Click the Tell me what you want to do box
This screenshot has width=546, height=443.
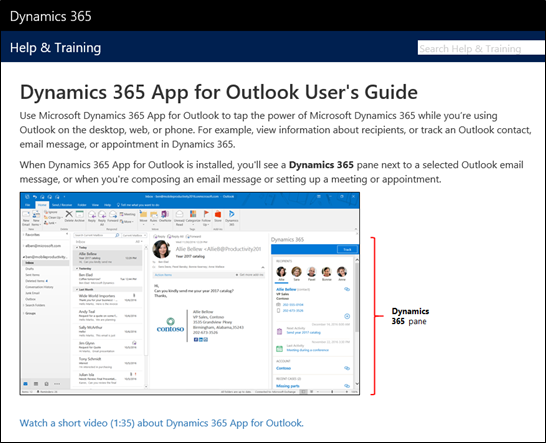pyautogui.click(x=138, y=205)
